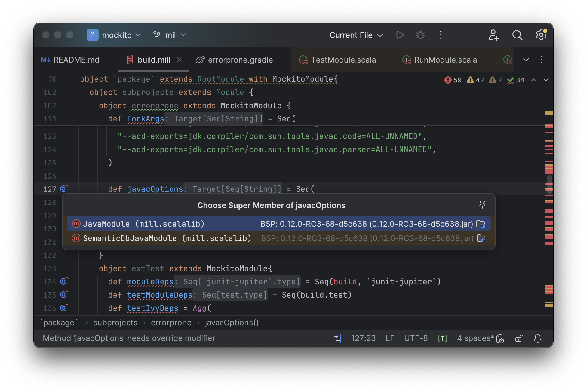The height and width of the screenshot is (392, 587).
Task: Jump to next problem using the down arrow
Action: click(546, 80)
